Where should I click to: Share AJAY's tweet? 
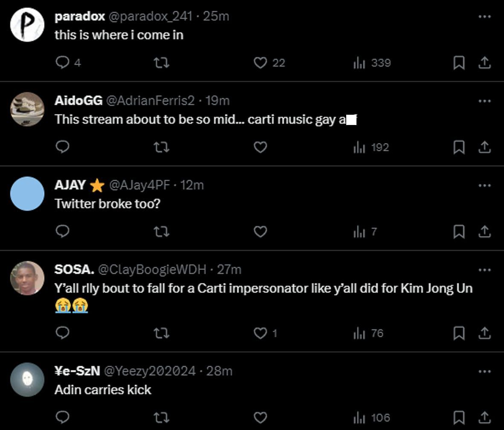(484, 232)
